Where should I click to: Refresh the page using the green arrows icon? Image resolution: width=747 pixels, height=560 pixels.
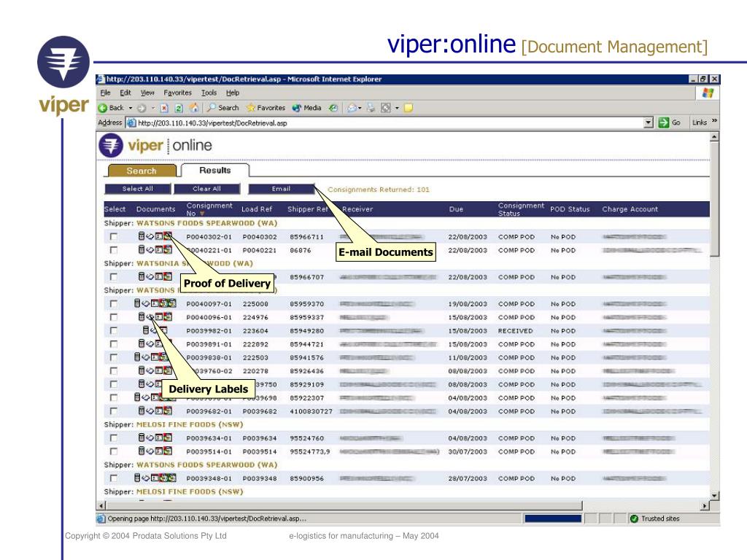(x=179, y=108)
